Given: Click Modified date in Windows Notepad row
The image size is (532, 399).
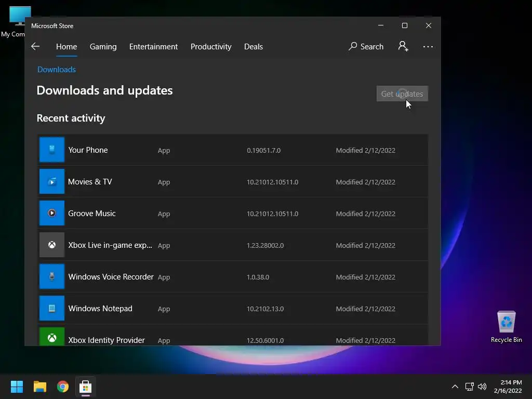Looking at the screenshot, I should [365, 309].
